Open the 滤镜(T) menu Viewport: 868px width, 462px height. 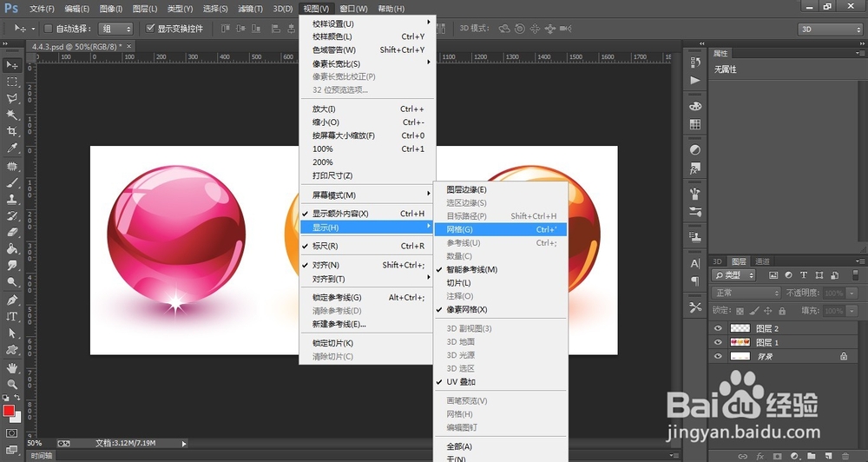pos(250,9)
